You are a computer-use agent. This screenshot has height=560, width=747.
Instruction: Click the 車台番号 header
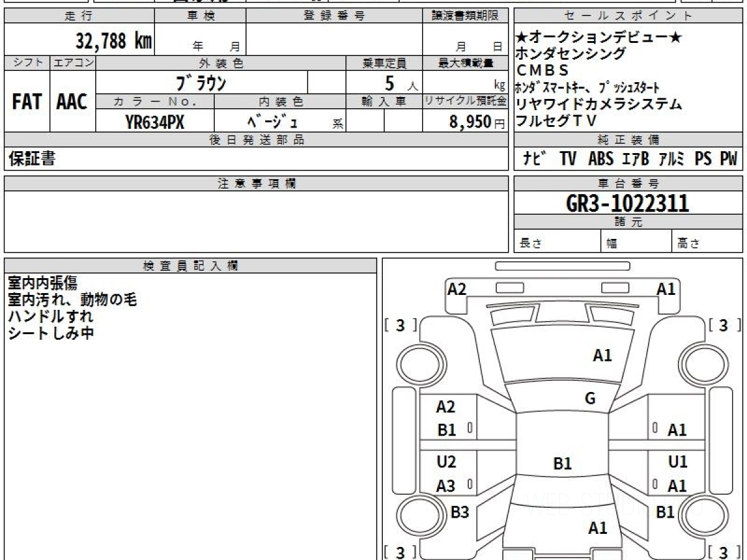click(x=628, y=184)
